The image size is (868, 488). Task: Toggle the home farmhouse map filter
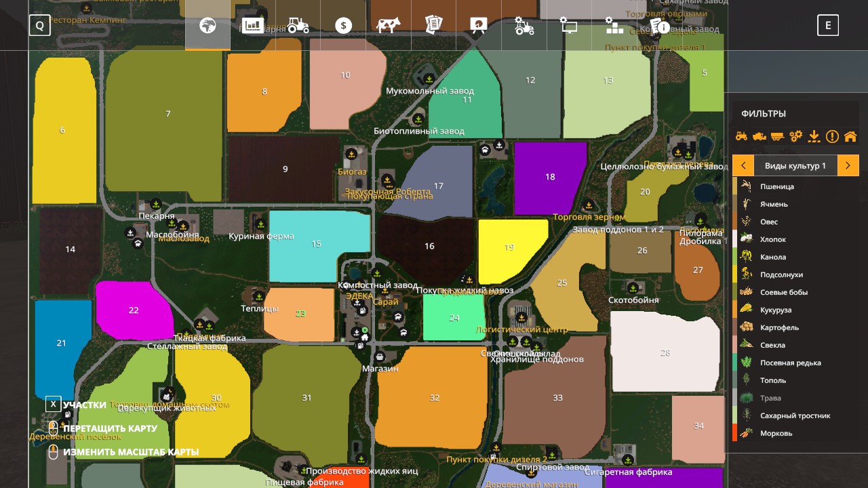(x=850, y=136)
